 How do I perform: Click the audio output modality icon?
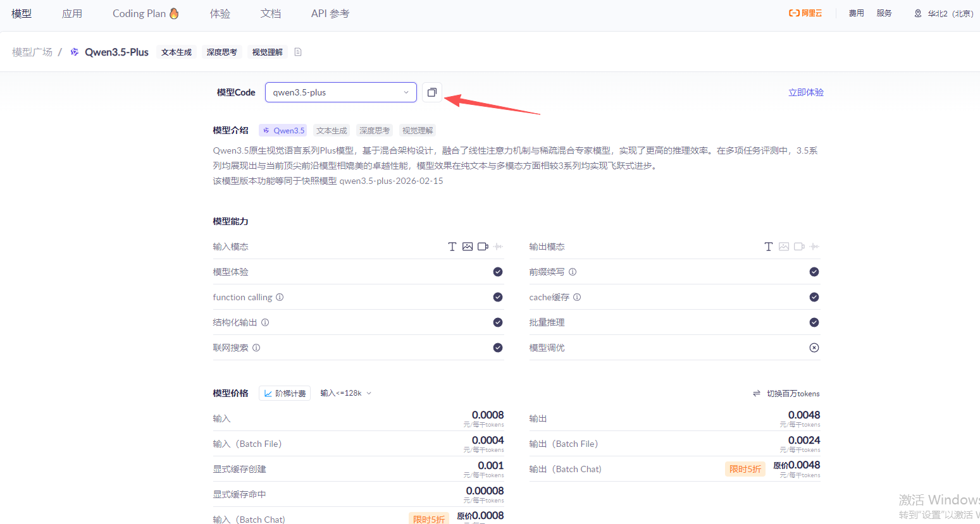815,247
